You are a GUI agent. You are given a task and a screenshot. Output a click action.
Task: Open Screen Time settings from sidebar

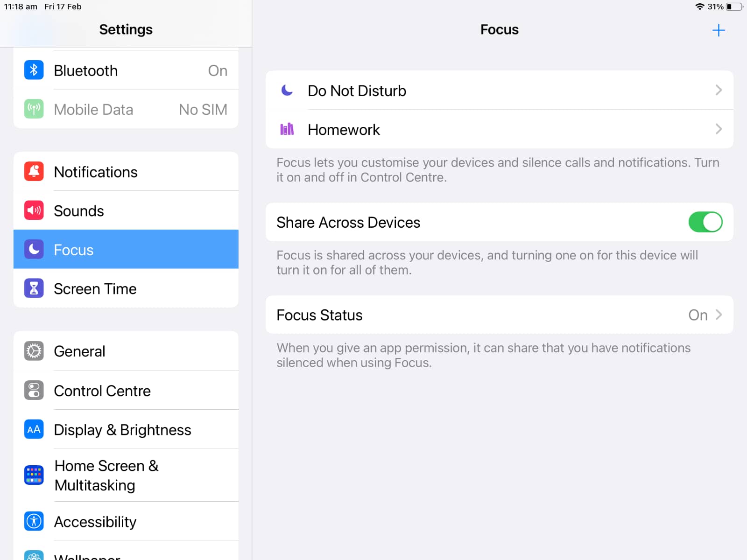(95, 288)
